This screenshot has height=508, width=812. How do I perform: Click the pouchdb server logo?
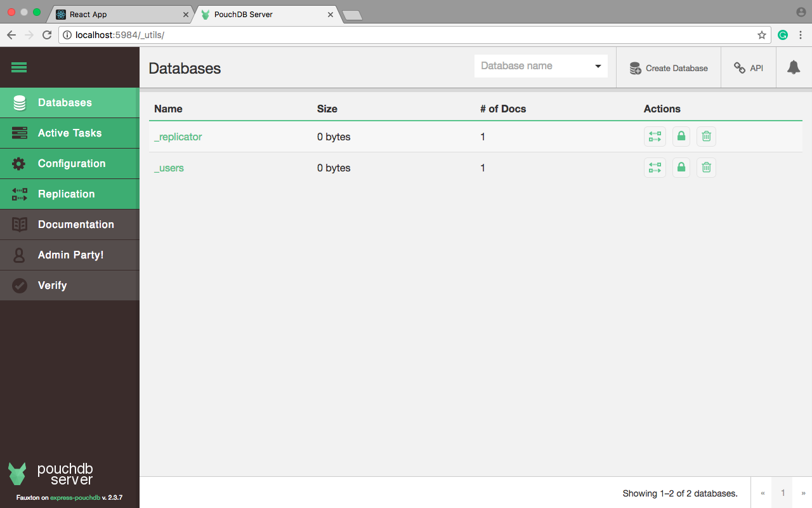tap(51, 474)
